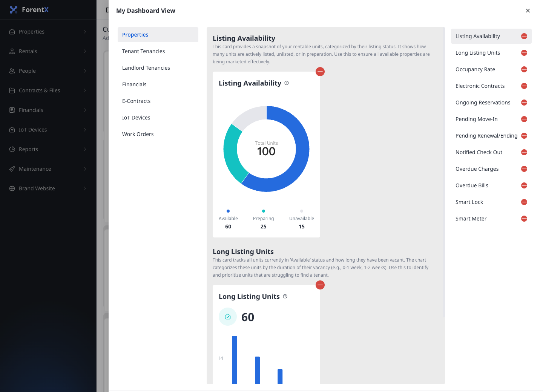Select the E-Contracts category
Viewport: 543px width, 392px height.
pos(158,101)
